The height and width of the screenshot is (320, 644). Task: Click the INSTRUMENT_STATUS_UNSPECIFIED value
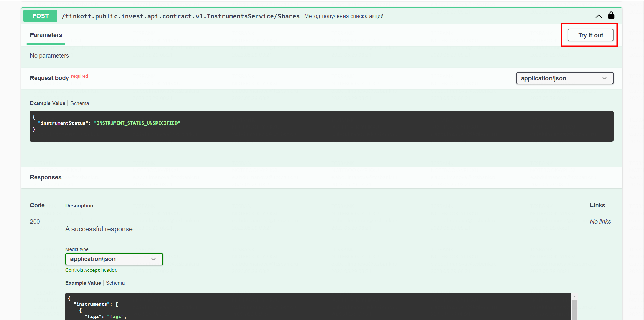coord(137,123)
